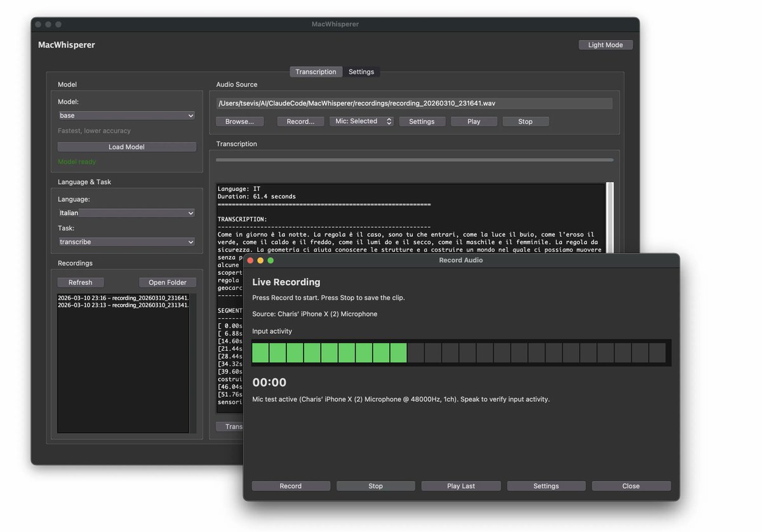The width and height of the screenshot is (762, 532).
Task: Click the Language: IT line
Action: [239, 189]
